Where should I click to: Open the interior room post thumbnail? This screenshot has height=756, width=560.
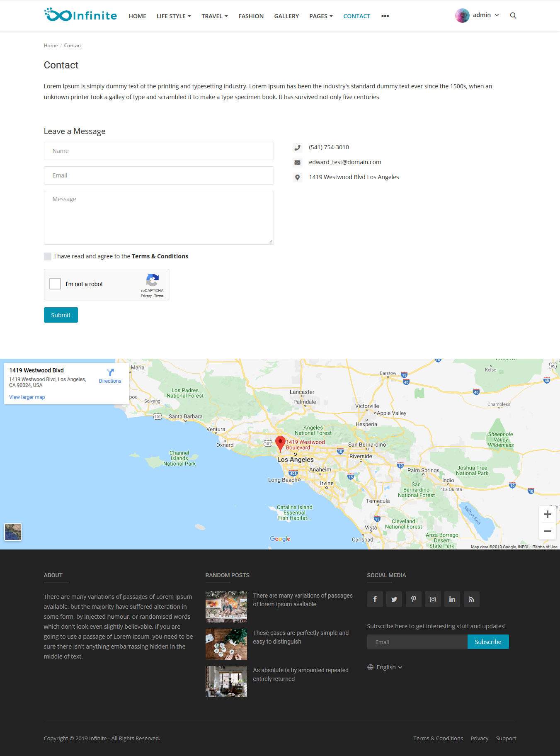(226, 681)
